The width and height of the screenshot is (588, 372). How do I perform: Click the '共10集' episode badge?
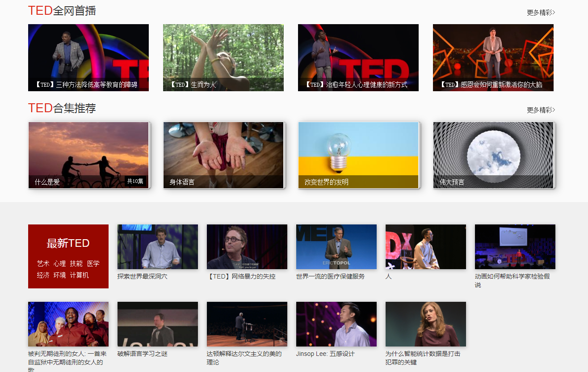pos(135,181)
